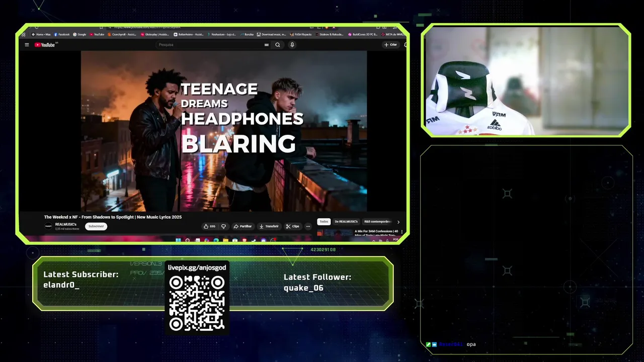Screen dimensions: 644x362
Task: Dislike the video with thumbs down
Action: 223,226
